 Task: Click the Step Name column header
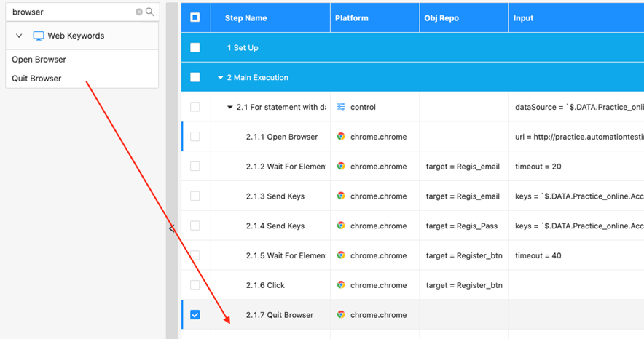[246, 18]
